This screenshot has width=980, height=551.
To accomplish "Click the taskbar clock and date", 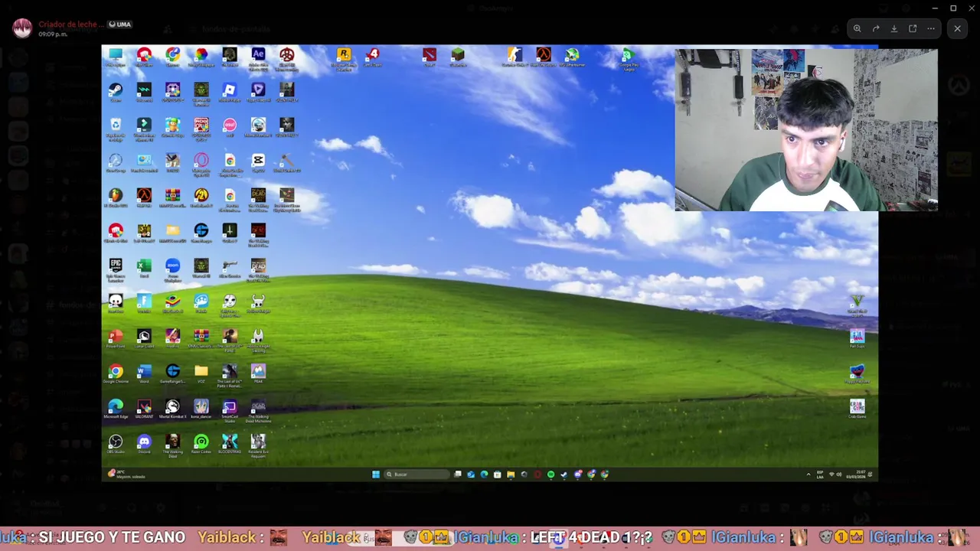I will point(856,474).
